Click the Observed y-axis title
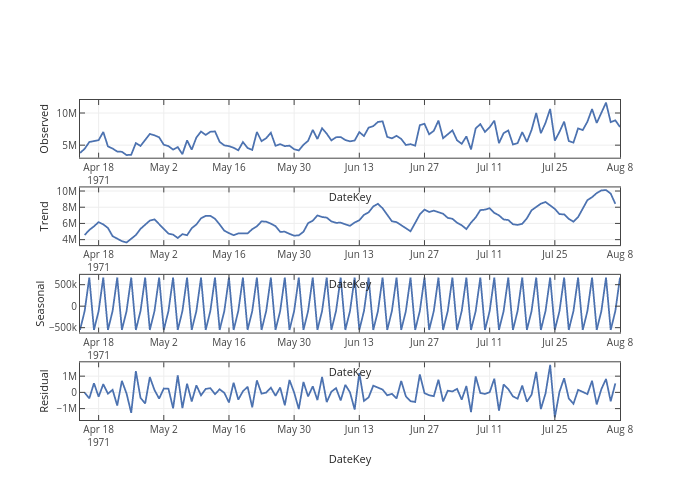700x500 pixels. [44, 128]
